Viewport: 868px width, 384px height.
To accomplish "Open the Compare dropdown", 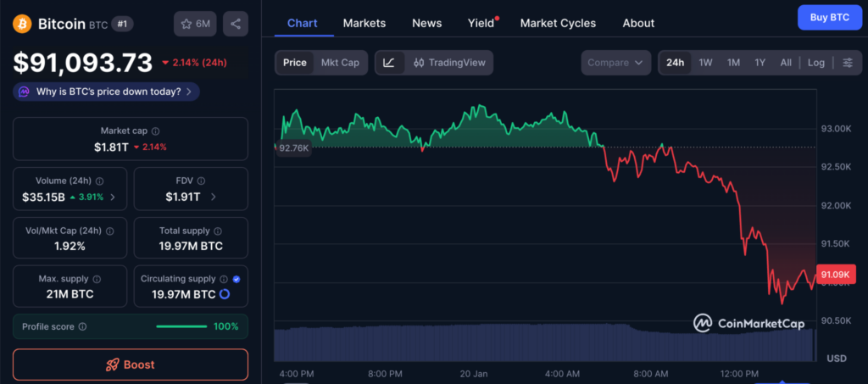I will pos(615,63).
